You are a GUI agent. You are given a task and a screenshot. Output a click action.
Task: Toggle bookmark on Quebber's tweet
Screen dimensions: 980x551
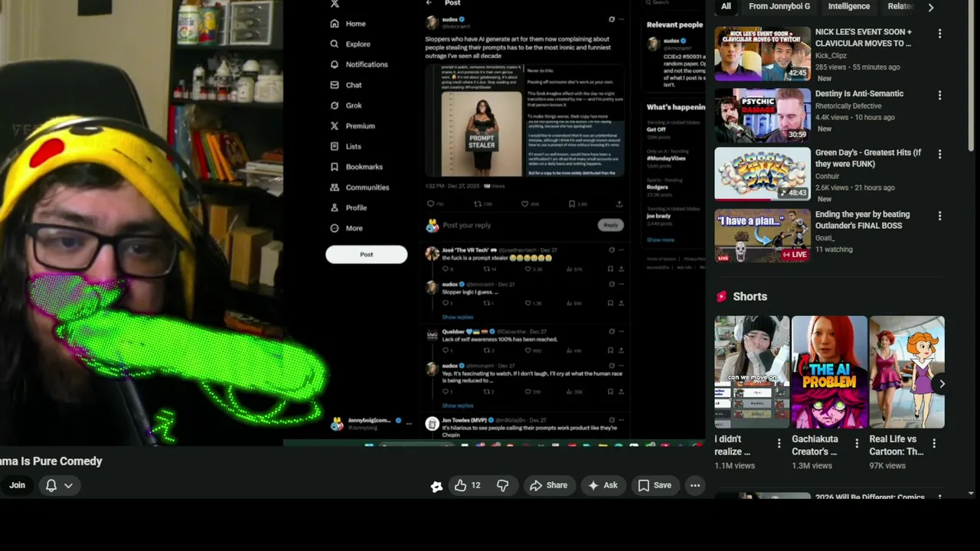[x=610, y=350]
